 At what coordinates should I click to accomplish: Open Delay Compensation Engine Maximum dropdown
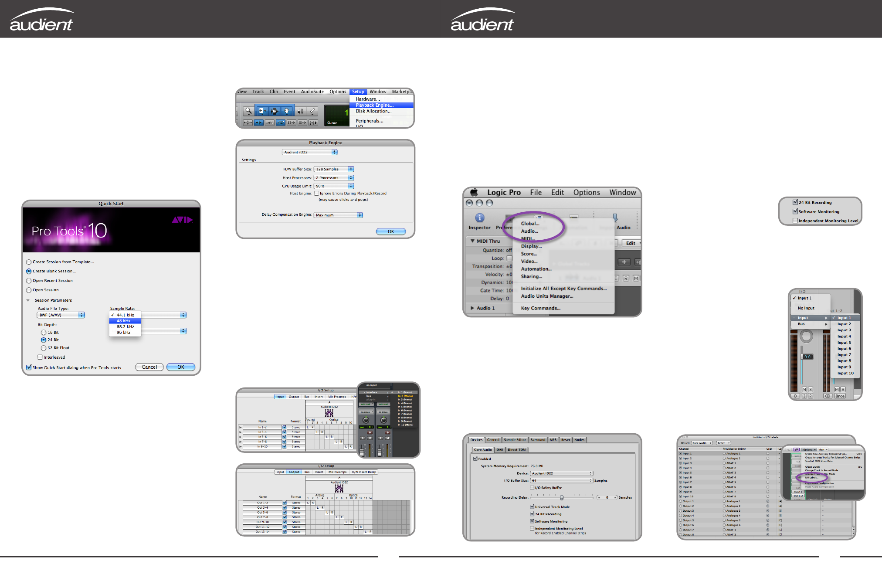coord(338,215)
